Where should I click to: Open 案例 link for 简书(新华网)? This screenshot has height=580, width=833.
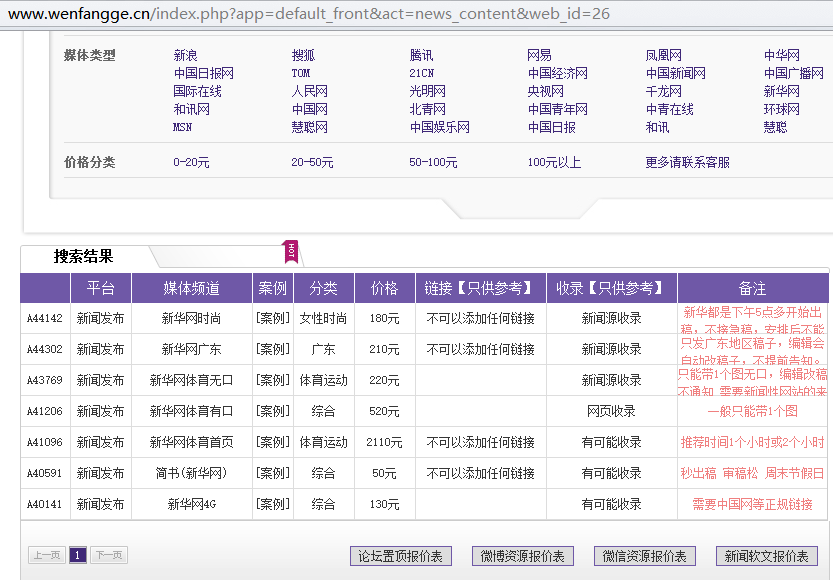point(272,474)
